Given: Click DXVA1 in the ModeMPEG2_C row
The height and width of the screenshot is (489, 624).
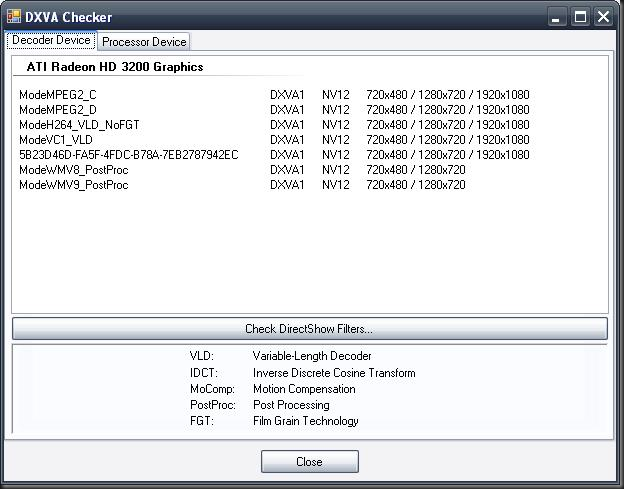Looking at the screenshot, I should [x=287, y=95].
